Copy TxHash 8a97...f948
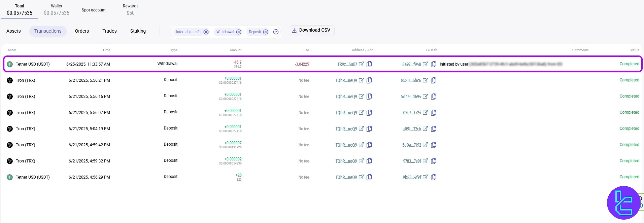Viewport: 644px width, 223px height. point(434,64)
